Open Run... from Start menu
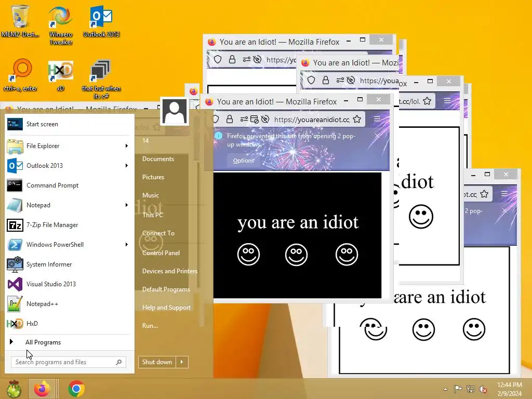This screenshot has width=532, height=399. pyautogui.click(x=150, y=326)
